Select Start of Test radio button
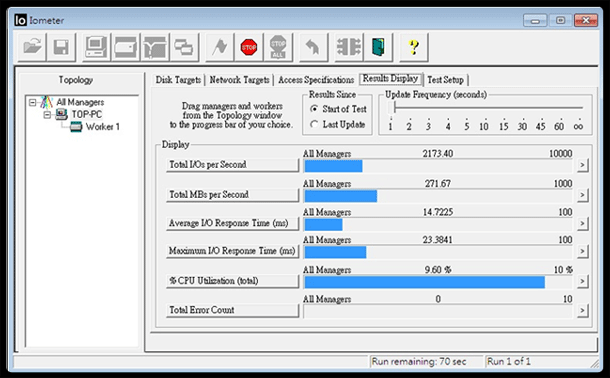The width and height of the screenshot is (610, 378). click(314, 109)
